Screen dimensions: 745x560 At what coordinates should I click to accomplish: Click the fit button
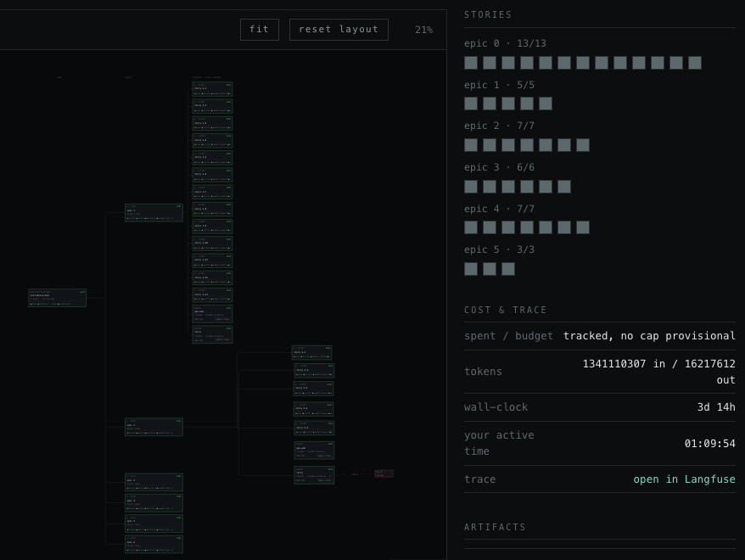click(260, 30)
